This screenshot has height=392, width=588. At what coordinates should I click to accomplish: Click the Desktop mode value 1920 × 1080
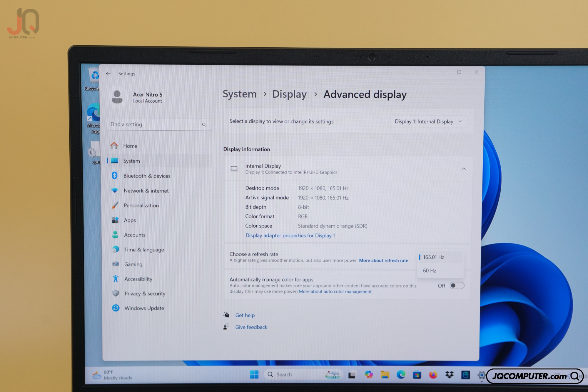(x=323, y=188)
